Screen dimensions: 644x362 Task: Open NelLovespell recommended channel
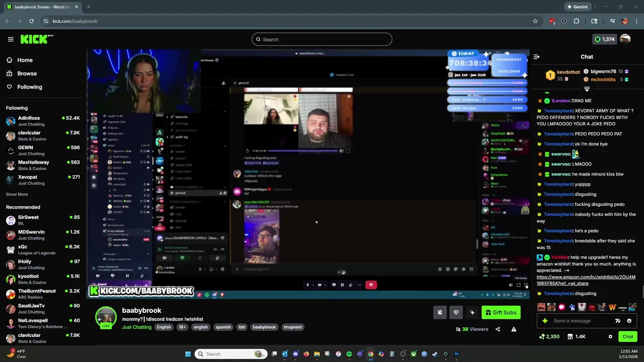click(x=43, y=323)
